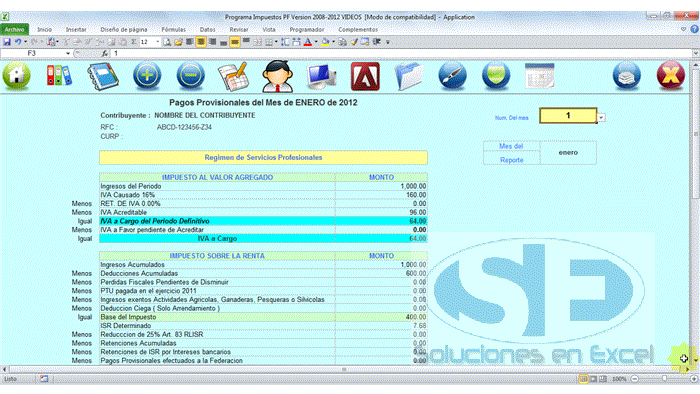Switch to the Fórmulas tab
This screenshot has height=394, width=700.
pyautogui.click(x=173, y=29)
